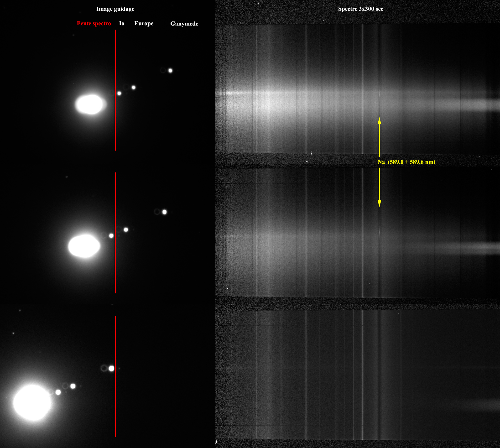Click the yellow Na (589.0 + 589.6 nm) label

(406, 162)
